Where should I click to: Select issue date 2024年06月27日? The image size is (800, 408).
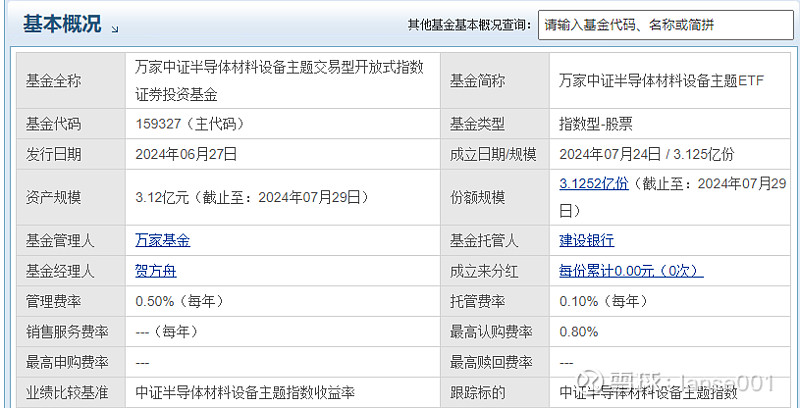click(186, 155)
